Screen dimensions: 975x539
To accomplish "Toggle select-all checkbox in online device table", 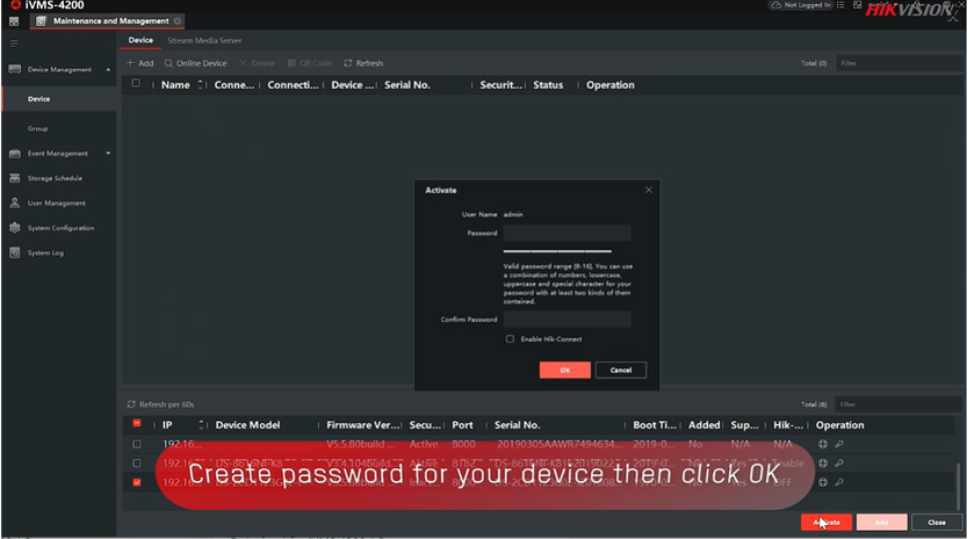I will click(x=137, y=424).
